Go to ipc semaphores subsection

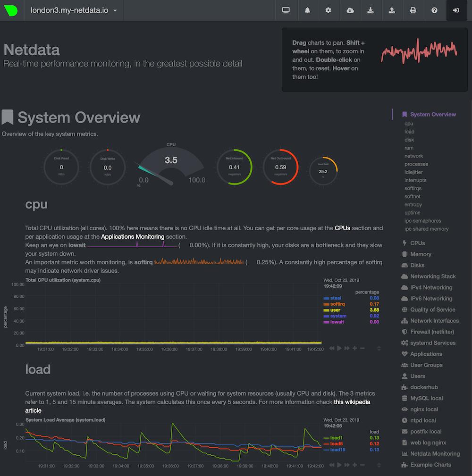pyautogui.click(x=422, y=221)
